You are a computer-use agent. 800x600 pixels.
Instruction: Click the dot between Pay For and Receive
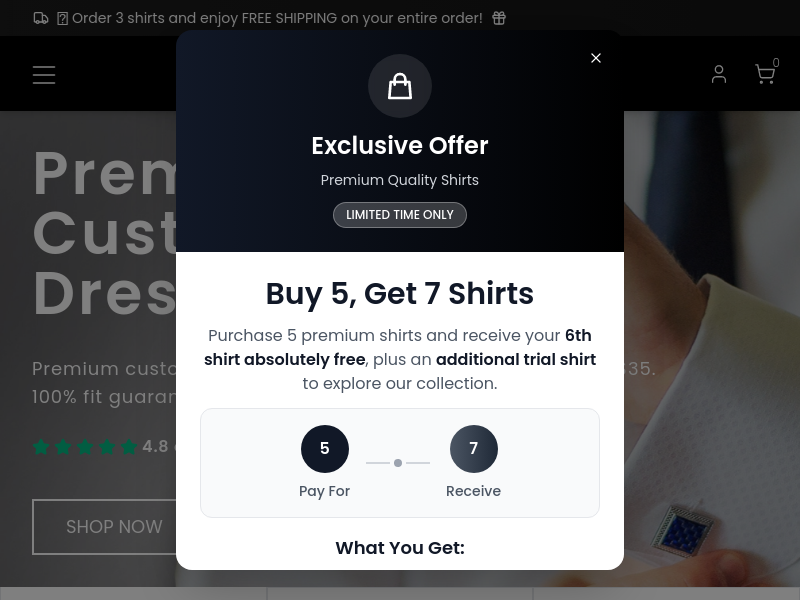coord(398,463)
